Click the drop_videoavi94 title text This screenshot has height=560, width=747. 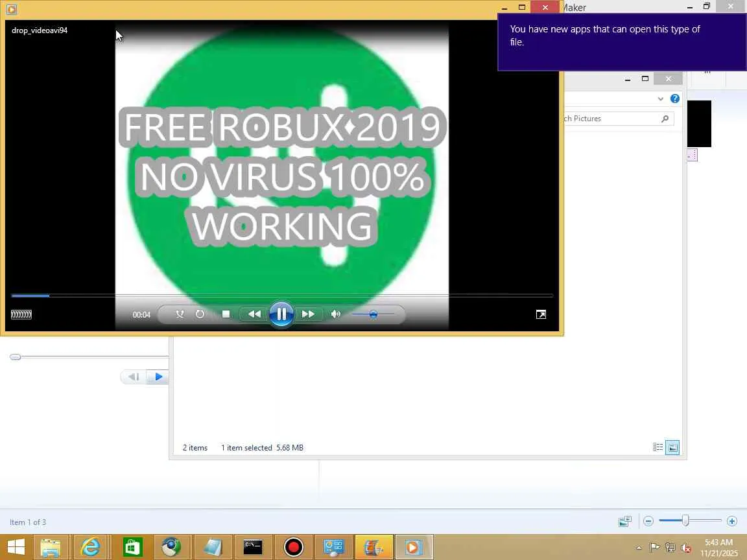[40, 30]
